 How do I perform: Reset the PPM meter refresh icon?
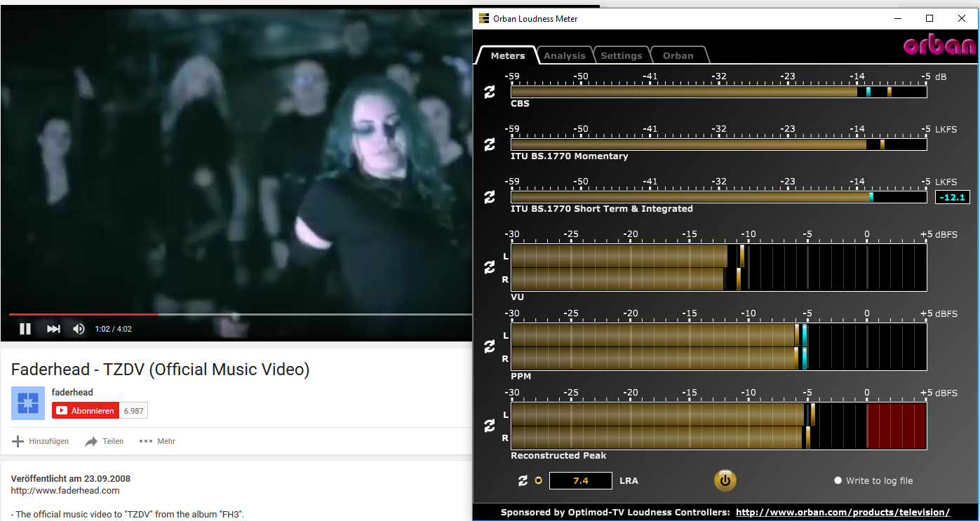[490, 346]
